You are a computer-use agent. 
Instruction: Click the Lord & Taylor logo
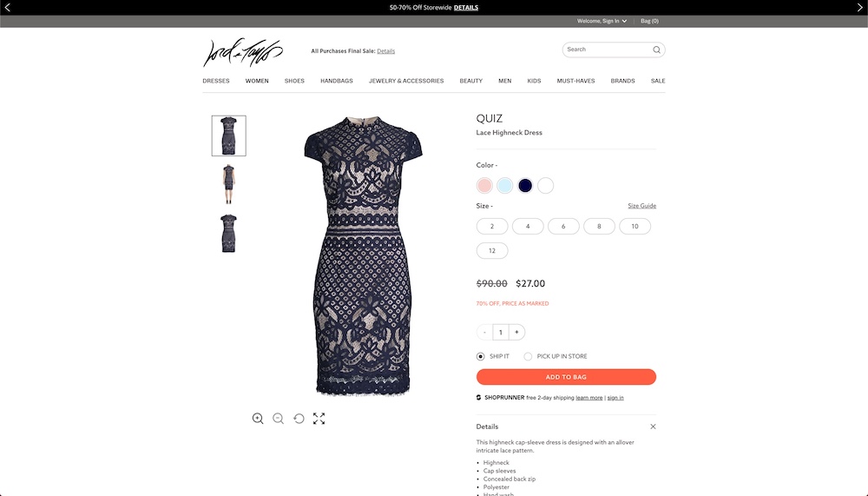pyautogui.click(x=243, y=53)
